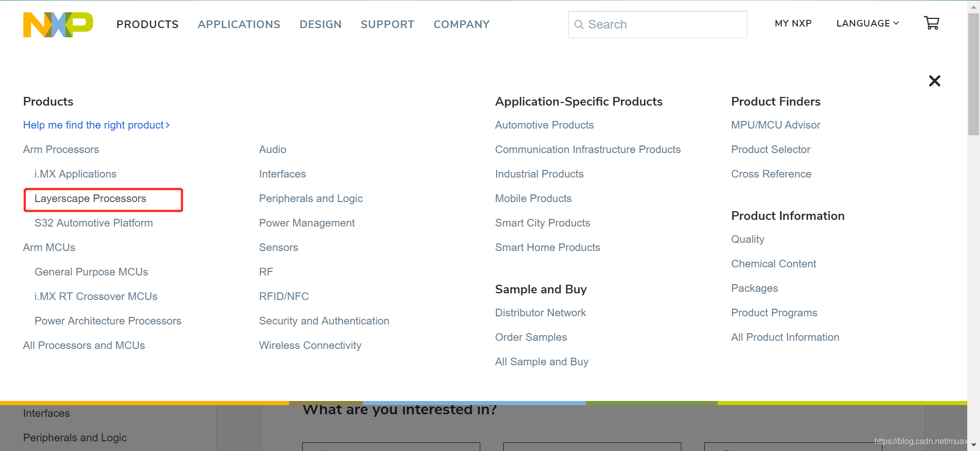Open All Sample and Buy
The height and width of the screenshot is (451, 980).
[x=542, y=362]
